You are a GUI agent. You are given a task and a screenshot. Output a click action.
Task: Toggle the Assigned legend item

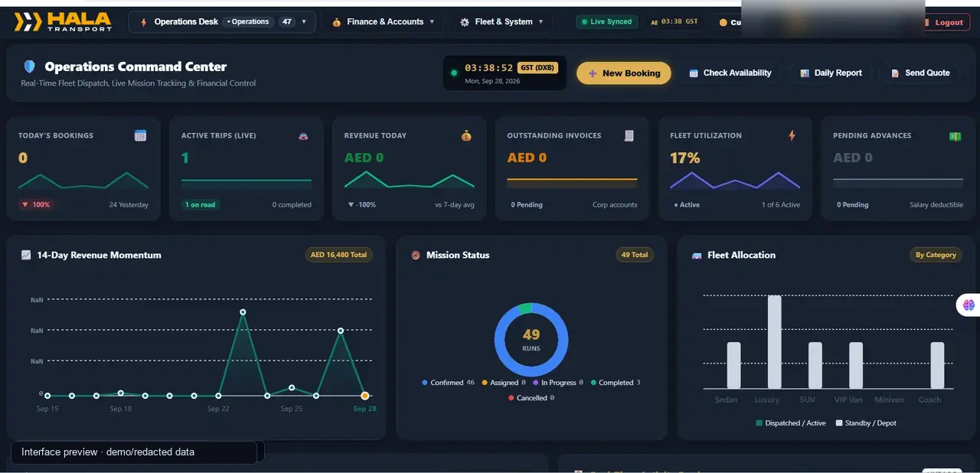coord(504,383)
